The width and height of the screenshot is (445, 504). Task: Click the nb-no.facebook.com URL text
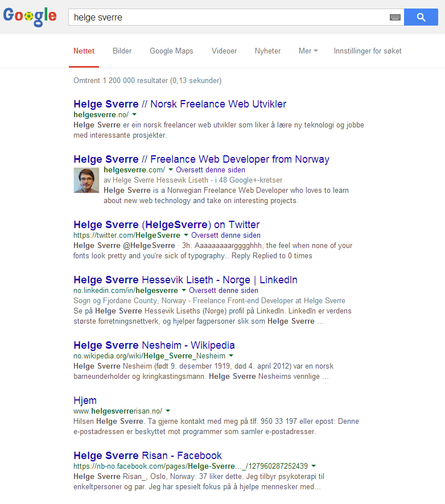[191, 466]
